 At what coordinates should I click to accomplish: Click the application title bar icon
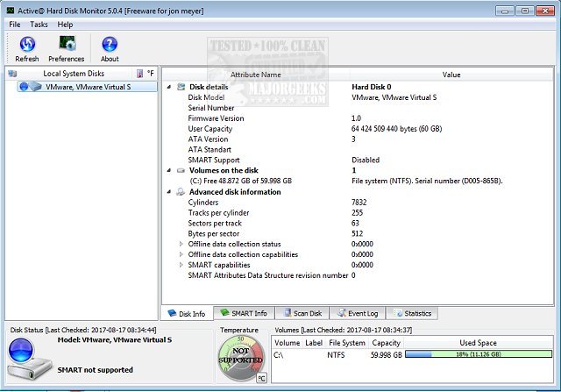click(11, 11)
